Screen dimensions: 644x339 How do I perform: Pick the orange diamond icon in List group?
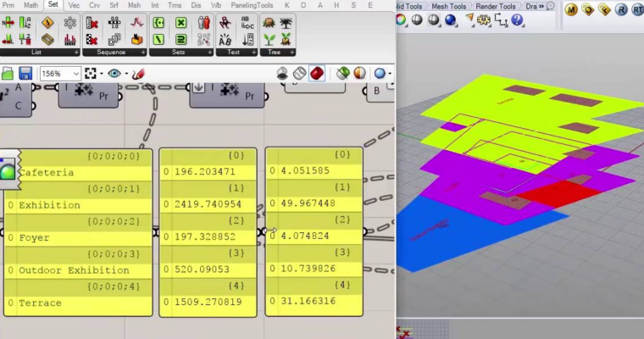click(47, 23)
